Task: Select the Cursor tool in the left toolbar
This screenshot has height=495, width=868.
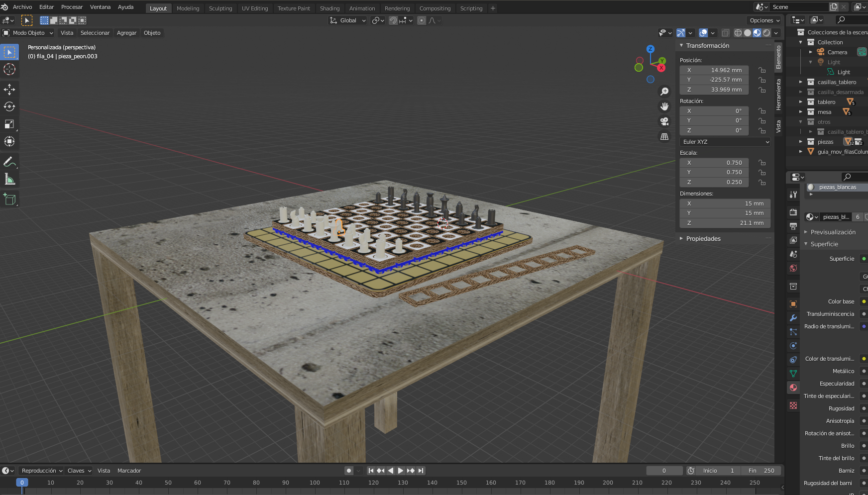Action: point(9,69)
